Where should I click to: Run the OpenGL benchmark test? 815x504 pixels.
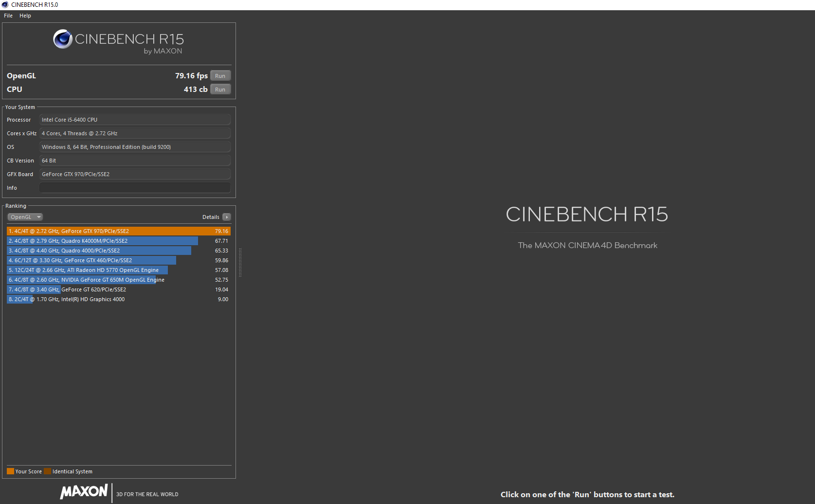(220, 76)
